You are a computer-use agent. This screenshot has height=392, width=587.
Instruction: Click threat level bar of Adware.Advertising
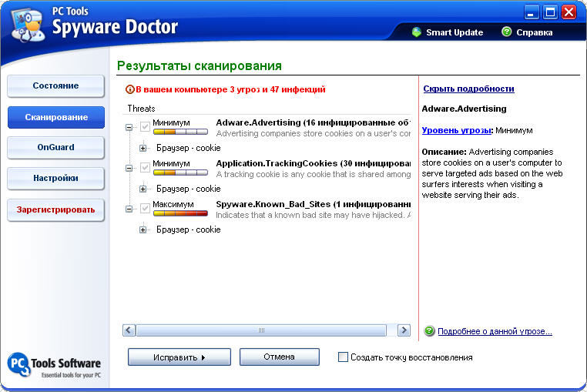coord(180,132)
